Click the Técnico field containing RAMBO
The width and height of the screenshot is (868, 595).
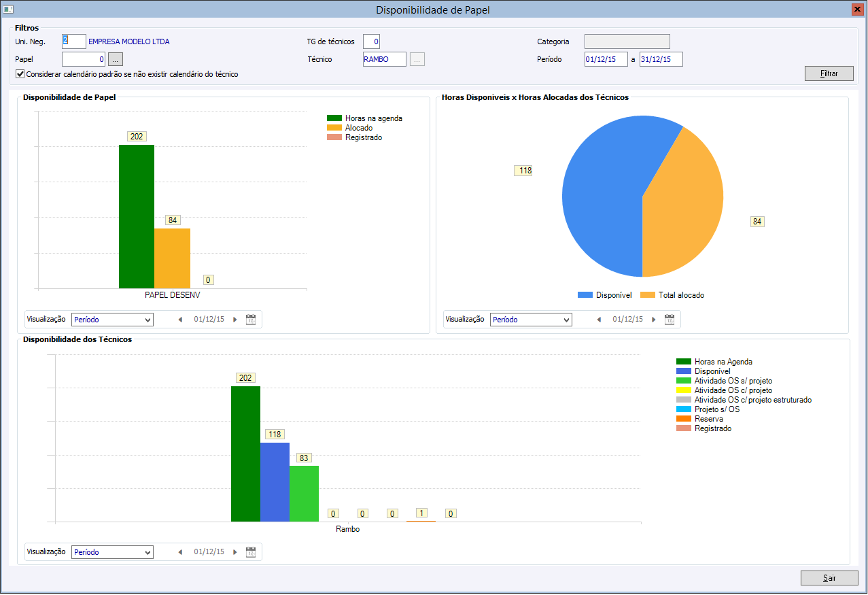[x=385, y=59]
